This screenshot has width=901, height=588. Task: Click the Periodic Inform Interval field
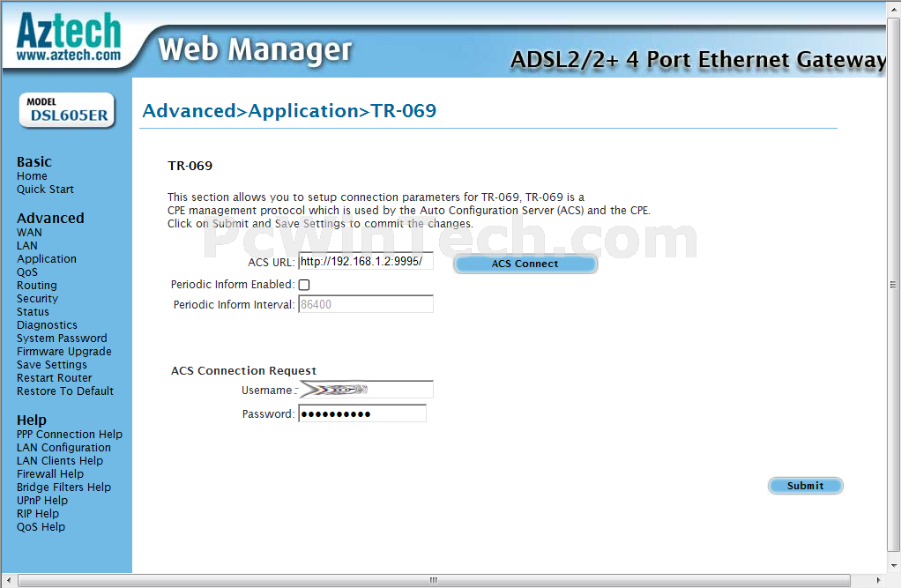coord(366,304)
